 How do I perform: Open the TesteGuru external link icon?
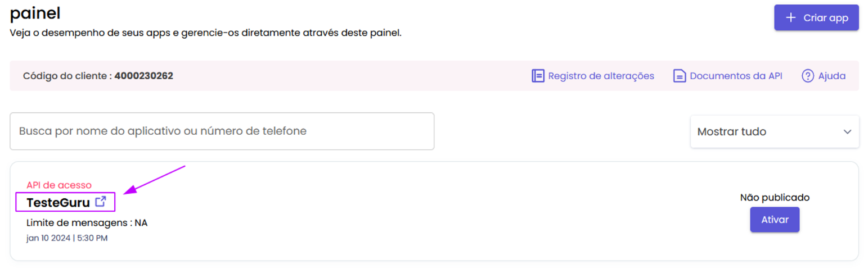pos(101,202)
